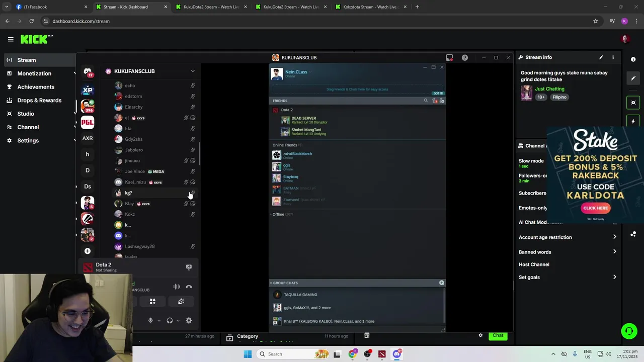Open the Discord help question icon
644x362 pixels.
[465, 58]
